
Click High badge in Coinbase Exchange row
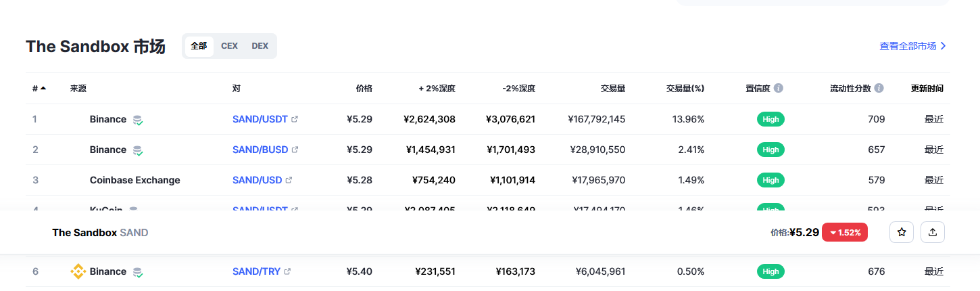(x=770, y=180)
